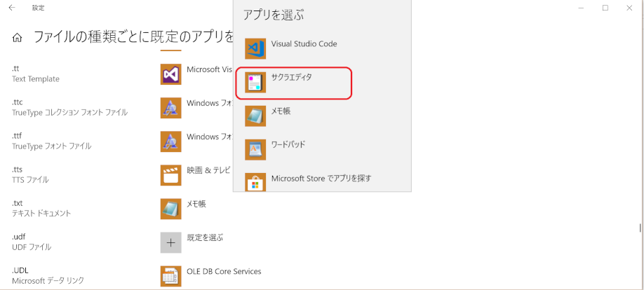The height and width of the screenshot is (290, 644).
Task: Click the 映画 & テレビ label for .tts
Action: click(208, 170)
